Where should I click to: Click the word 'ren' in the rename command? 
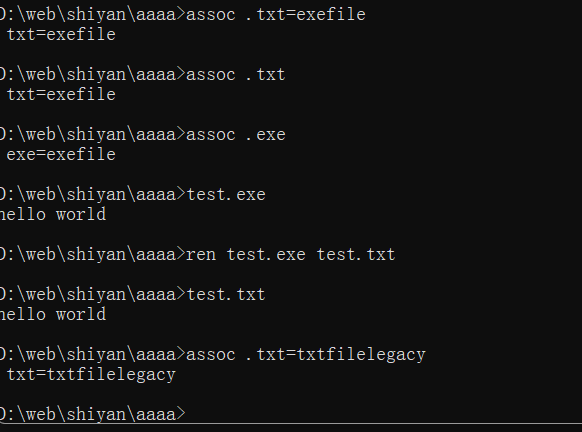[201, 255]
